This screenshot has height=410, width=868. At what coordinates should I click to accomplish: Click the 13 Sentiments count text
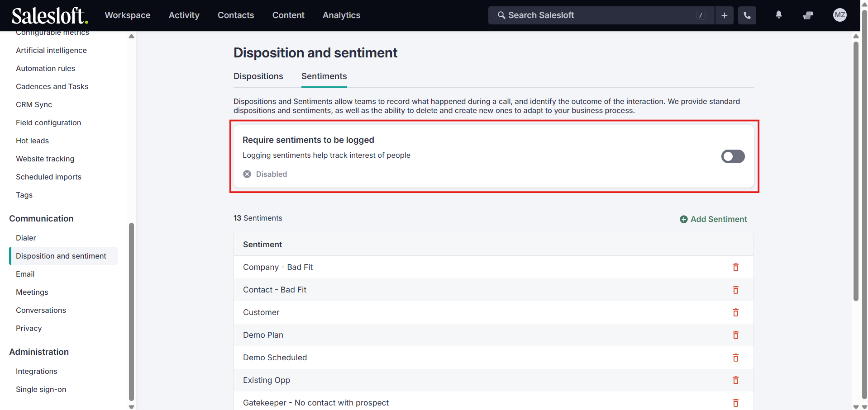coord(258,218)
